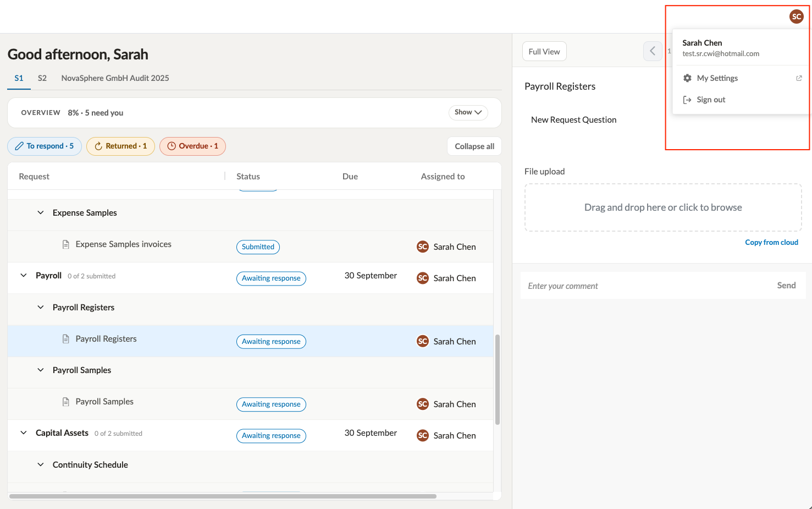Click document icon in Payroll Samples row
The width and height of the screenshot is (812, 509).
pos(66,402)
